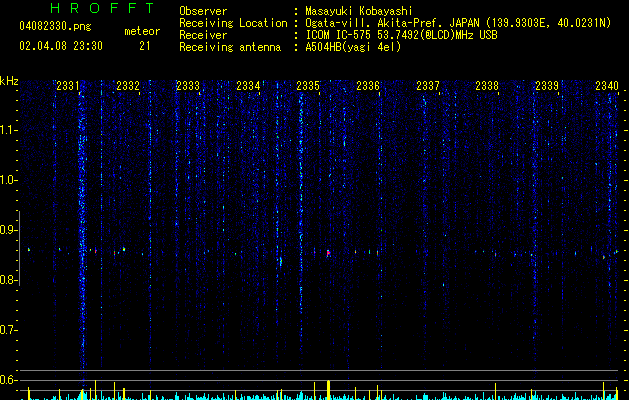629x400 pixels.
Task: Click the 0.6 kHz axis label
Action: click(8, 380)
